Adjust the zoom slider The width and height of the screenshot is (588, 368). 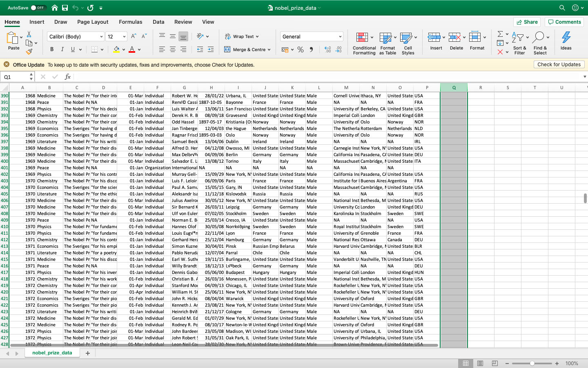point(532,363)
